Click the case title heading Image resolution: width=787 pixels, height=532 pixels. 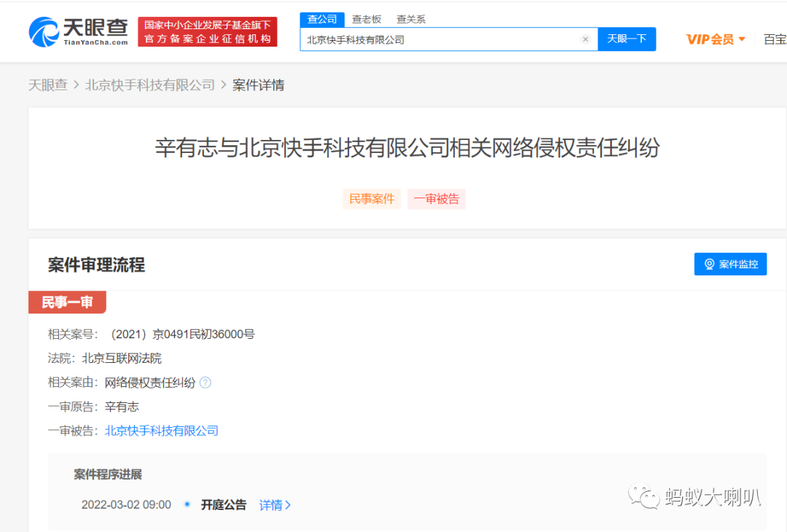pos(407,147)
